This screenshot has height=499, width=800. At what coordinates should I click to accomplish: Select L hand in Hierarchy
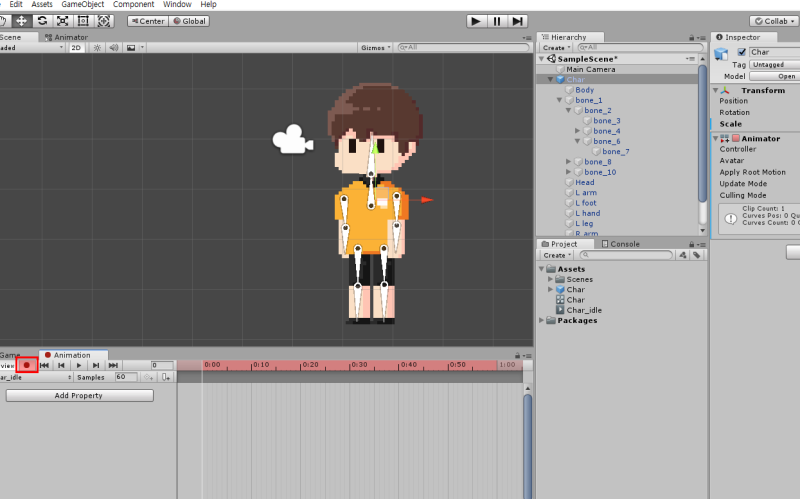tap(588, 213)
